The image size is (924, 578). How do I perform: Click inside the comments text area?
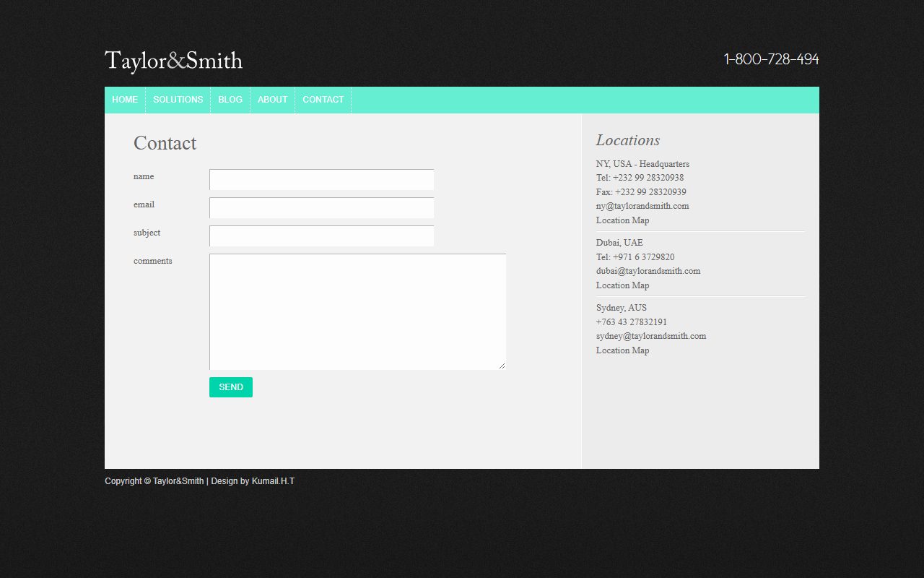357,311
